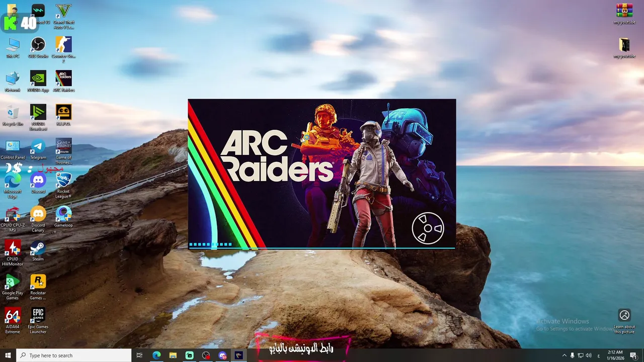Open the Counter-Strike 2 desktop shortcut
The image size is (644, 362).
[x=63, y=50]
